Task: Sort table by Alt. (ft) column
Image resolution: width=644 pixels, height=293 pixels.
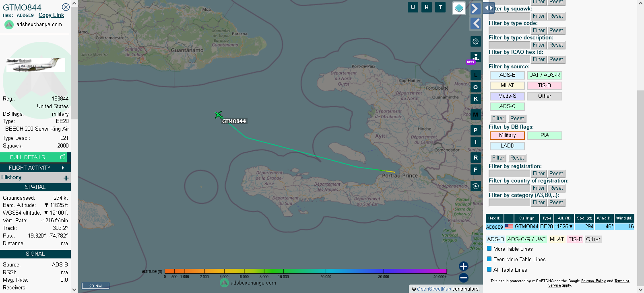Action: [564, 218]
